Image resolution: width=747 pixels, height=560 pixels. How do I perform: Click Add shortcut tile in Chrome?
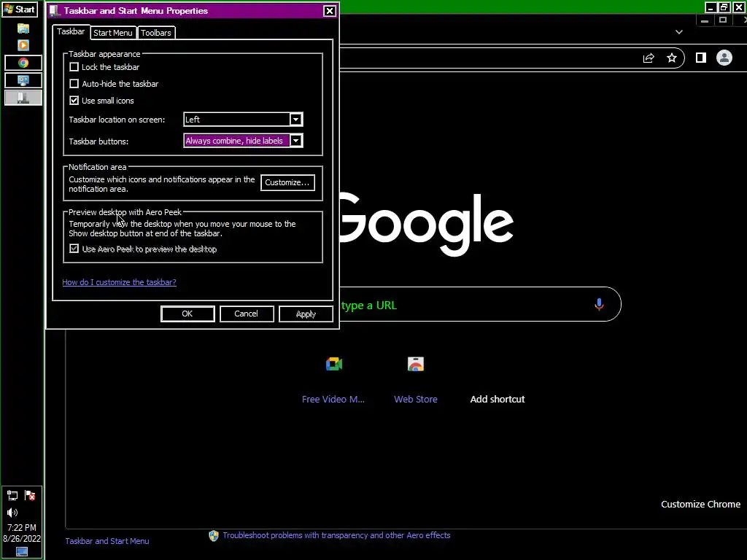pos(498,399)
